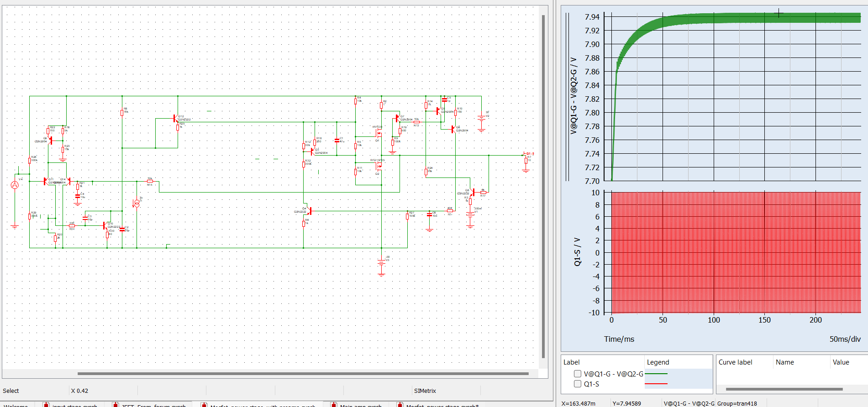Click the red Q1-S legend line swatch

coord(656,384)
